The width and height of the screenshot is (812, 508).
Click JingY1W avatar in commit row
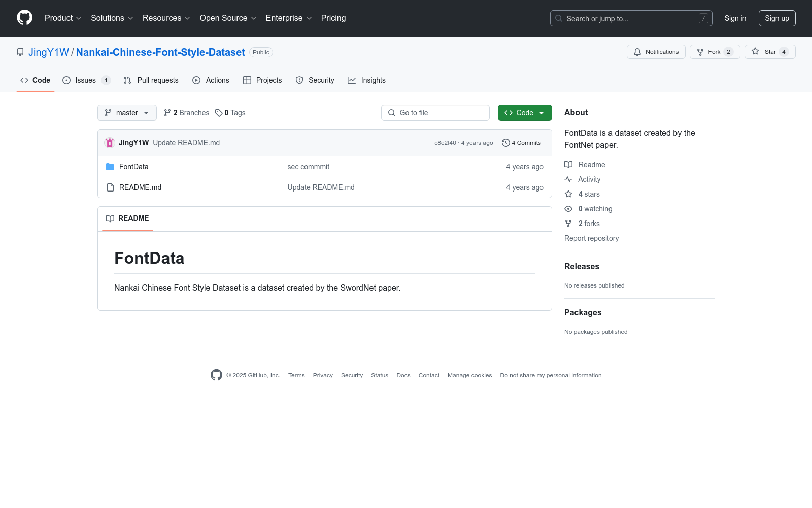[x=110, y=143]
